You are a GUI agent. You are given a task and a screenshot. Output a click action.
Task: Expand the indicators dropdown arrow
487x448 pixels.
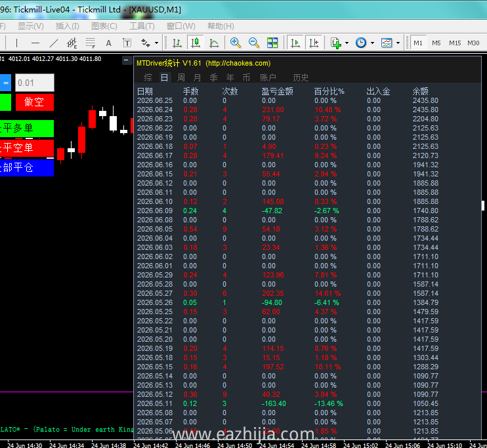(347, 43)
